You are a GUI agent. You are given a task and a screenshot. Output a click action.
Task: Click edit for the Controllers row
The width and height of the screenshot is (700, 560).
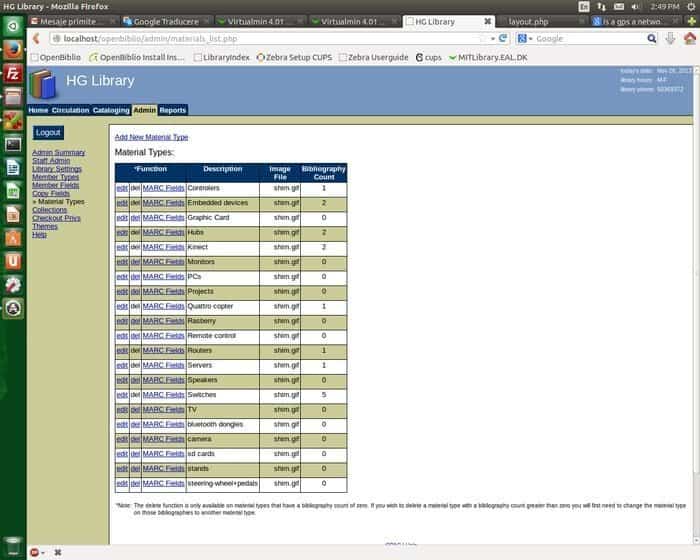point(122,188)
